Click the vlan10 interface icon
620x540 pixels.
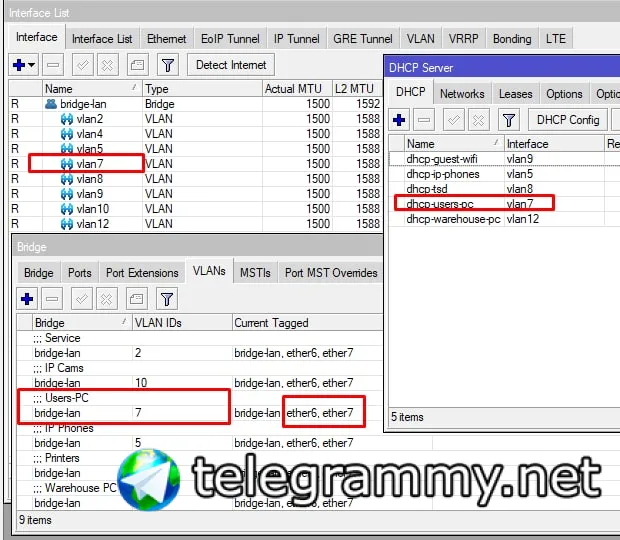pyautogui.click(x=67, y=209)
